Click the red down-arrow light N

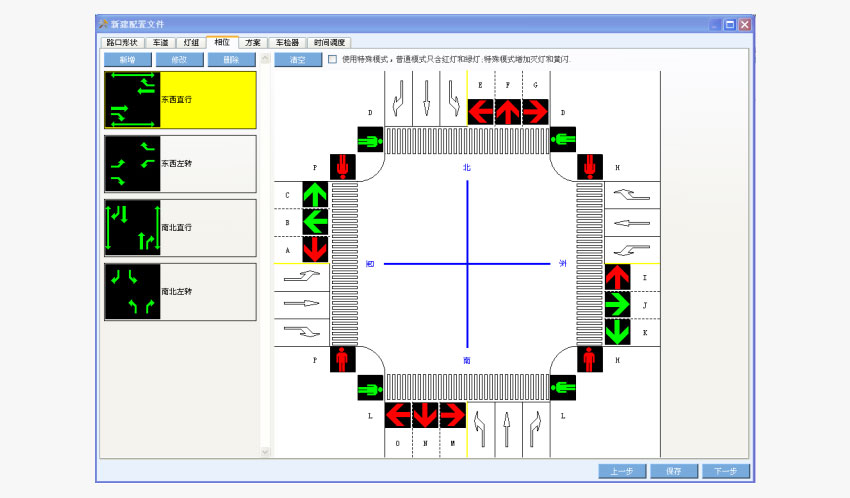(426, 414)
